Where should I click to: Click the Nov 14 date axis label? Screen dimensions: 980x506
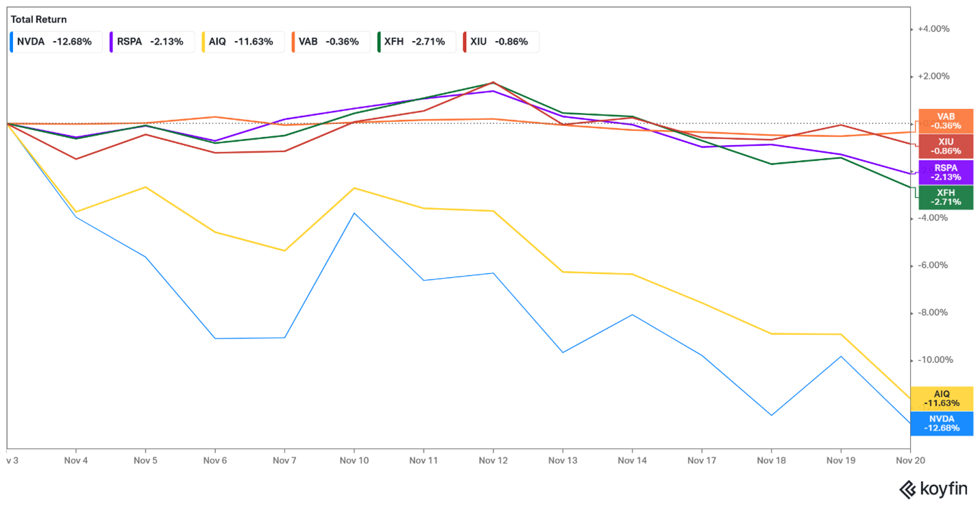[632, 461]
